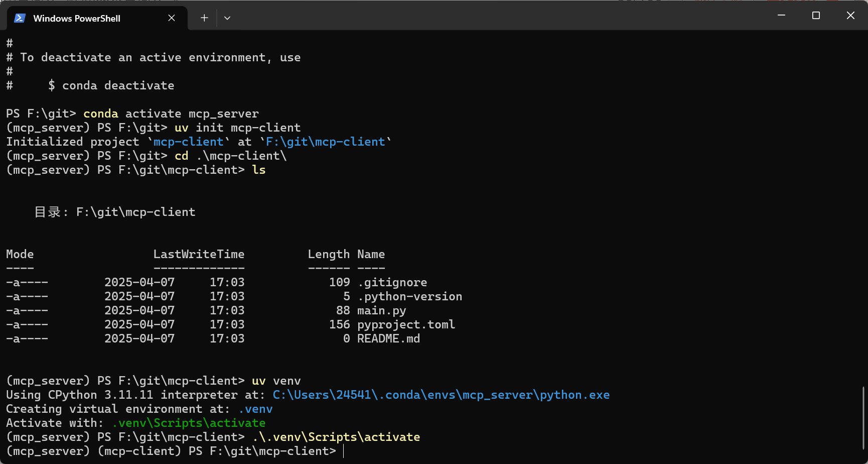Click the 'pyproject.toml' file name

tap(406, 324)
